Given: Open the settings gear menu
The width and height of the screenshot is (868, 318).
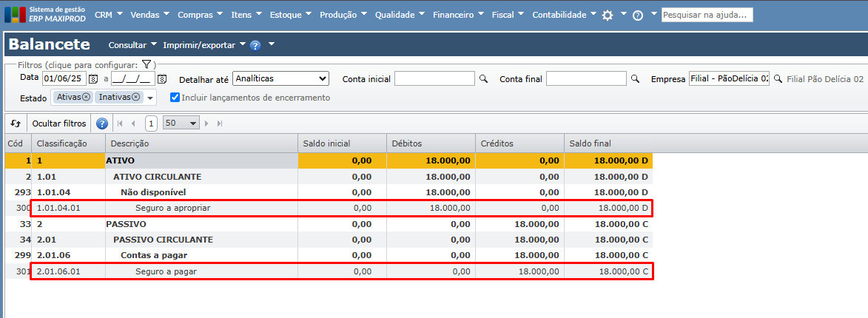Looking at the screenshot, I should (x=608, y=15).
